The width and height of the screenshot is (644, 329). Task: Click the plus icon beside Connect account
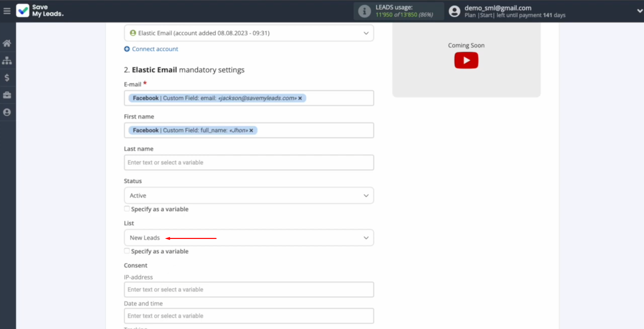[127, 49]
